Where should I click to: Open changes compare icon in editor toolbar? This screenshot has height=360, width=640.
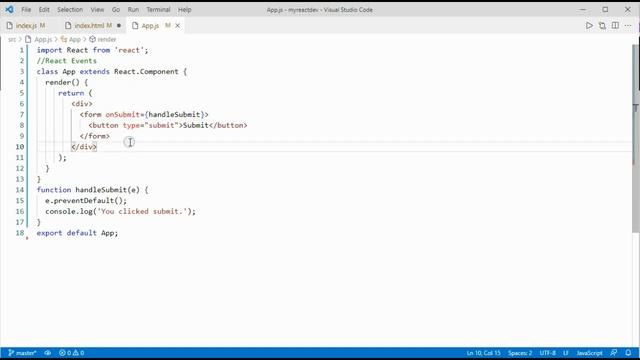pyautogui.click(x=602, y=25)
